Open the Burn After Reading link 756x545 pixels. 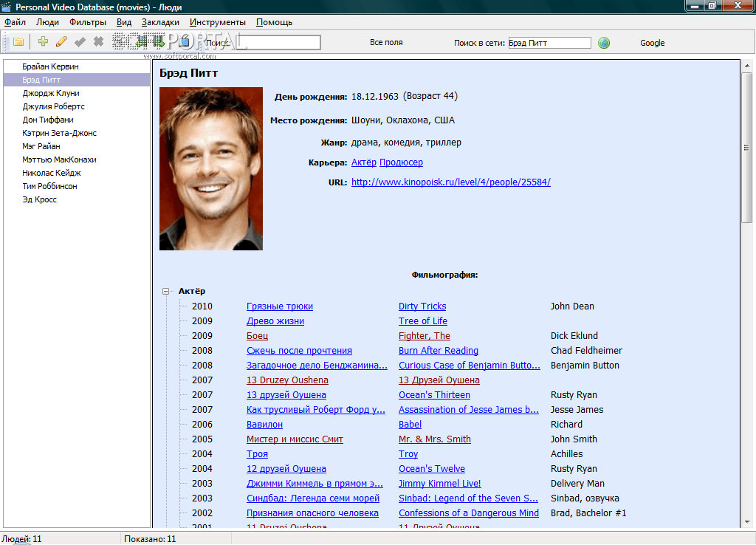(439, 351)
